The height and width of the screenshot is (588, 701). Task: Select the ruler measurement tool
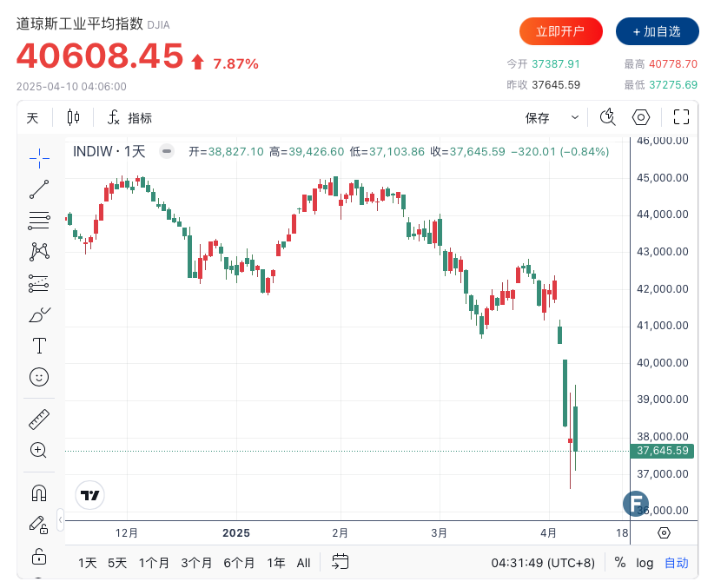(39, 419)
